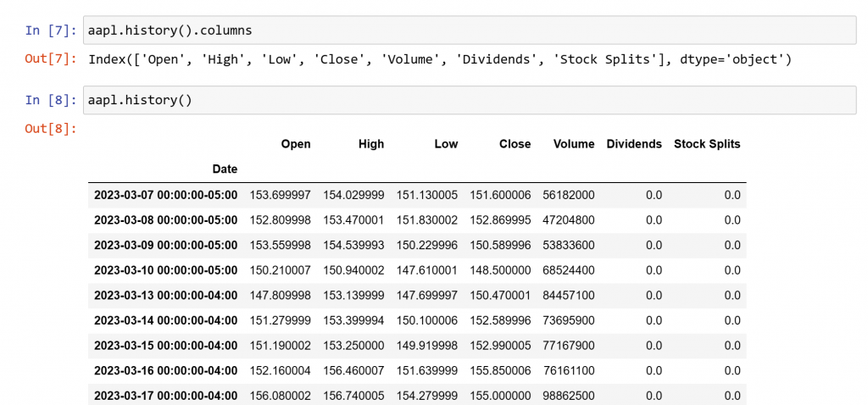Click Open value 156.080002
Viewport: 868px width, 405px height.
[280, 396]
